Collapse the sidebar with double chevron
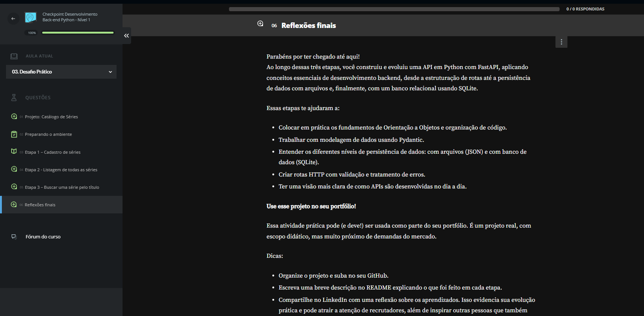Screen dimensions: 644x316 point(127,35)
